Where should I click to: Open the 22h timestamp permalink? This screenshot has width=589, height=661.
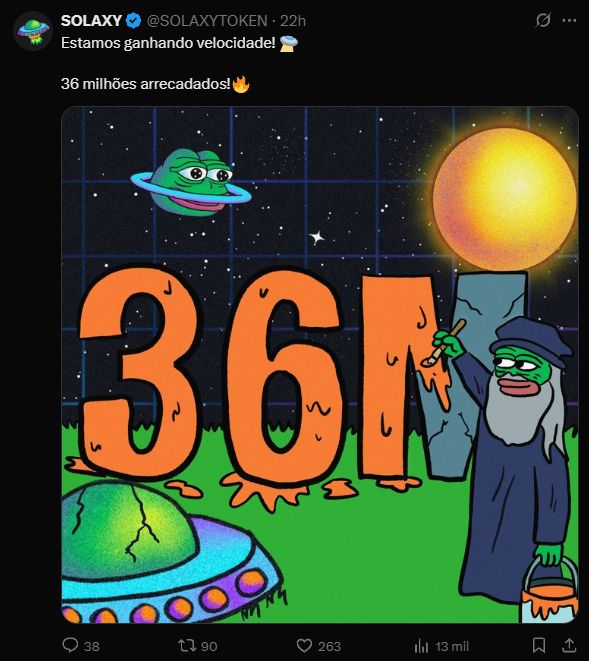[293, 21]
